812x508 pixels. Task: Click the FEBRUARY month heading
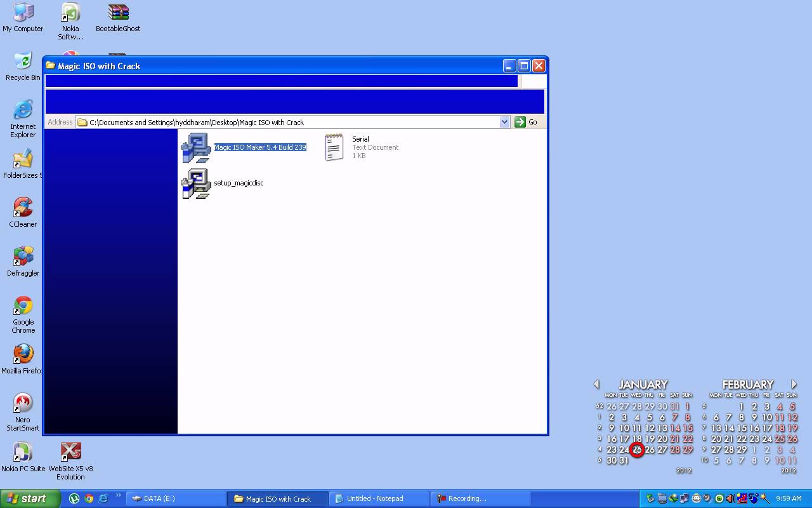pyautogui.click(x=747, y=384)
